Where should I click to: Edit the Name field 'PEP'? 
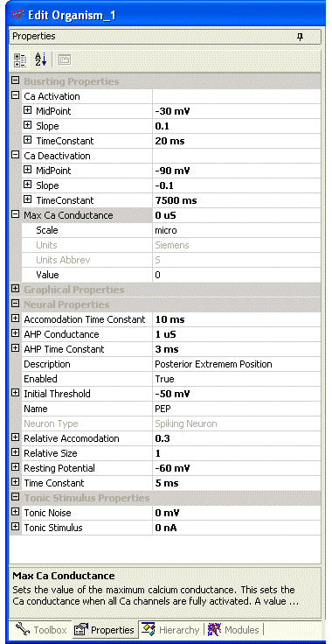click(x=237, y=409)
